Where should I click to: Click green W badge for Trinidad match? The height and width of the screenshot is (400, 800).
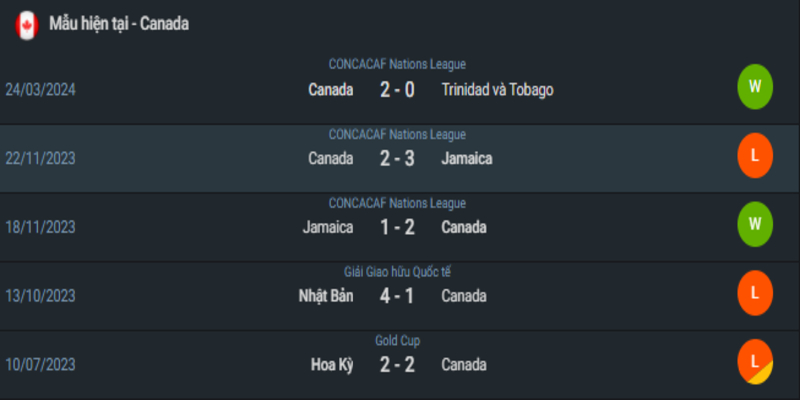click(755, 87)
